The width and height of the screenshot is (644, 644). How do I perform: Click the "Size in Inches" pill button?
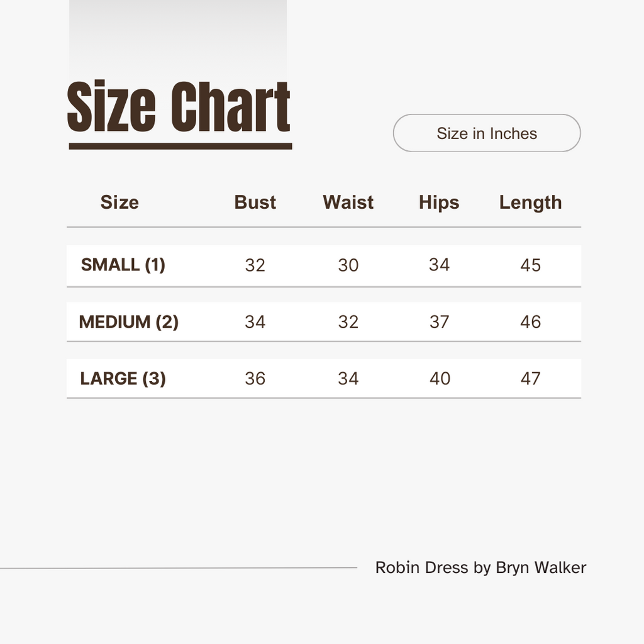(487, 133)
